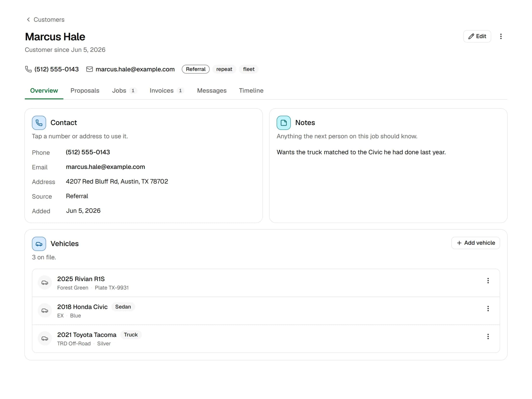Click TRD Off-Road trim text
Viewport: 532px width, 399px height.
[x=74, y=344]
